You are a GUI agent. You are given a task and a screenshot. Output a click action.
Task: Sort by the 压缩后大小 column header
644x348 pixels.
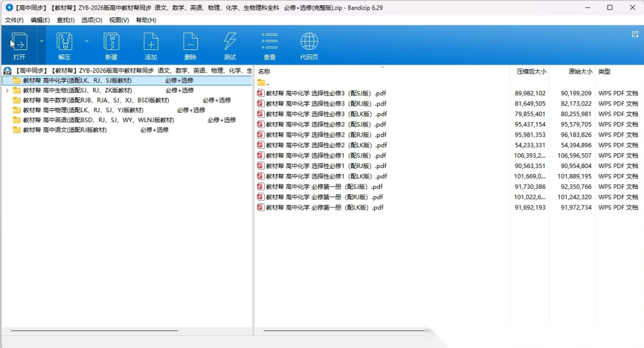pos(531,72)
